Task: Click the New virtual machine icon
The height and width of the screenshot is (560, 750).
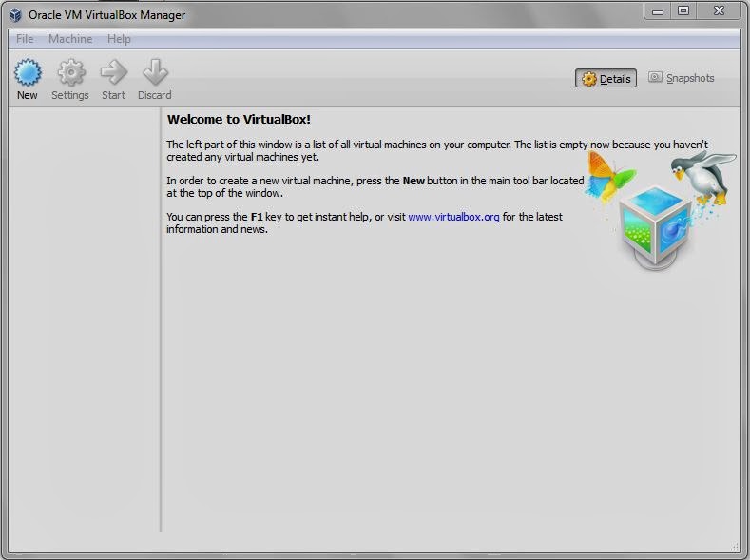Action: pyautogui.click(x=28, y=72)
